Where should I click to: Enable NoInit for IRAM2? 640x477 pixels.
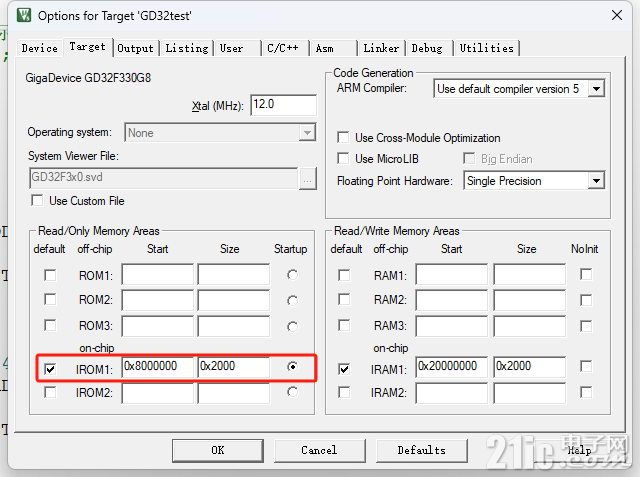pyautogui.click(x=586, y=393)
